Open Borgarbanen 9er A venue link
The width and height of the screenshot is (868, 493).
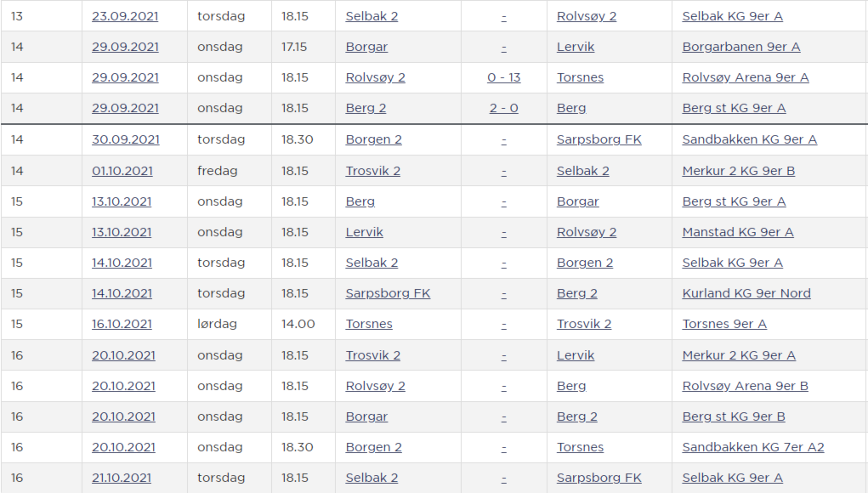pos(741,47)
